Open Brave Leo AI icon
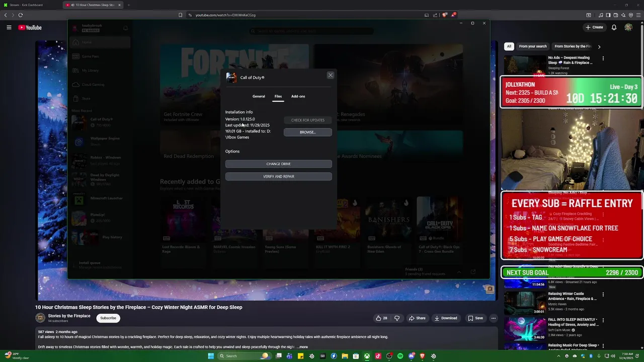This screenshot has height=362, width=644. pos(623,15)
